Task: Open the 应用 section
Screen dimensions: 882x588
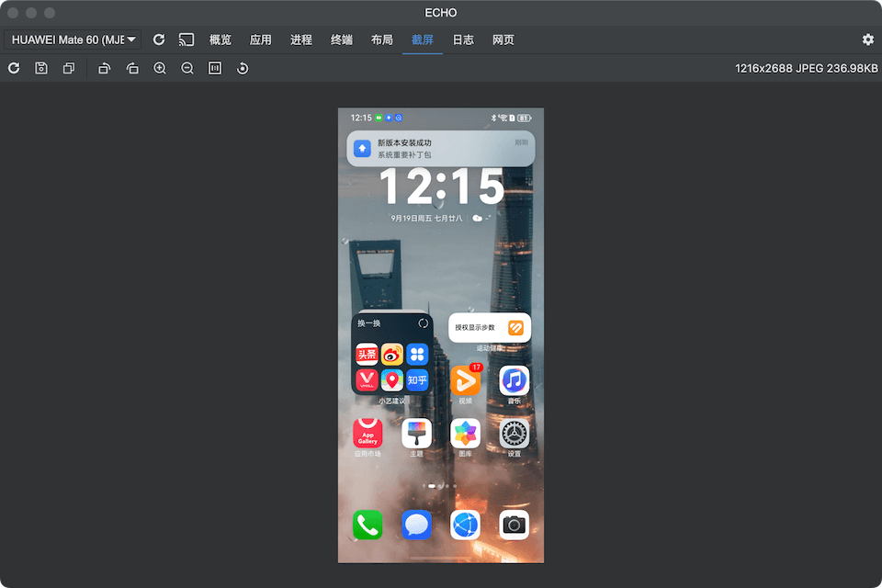Action: (x=260, y=40)
